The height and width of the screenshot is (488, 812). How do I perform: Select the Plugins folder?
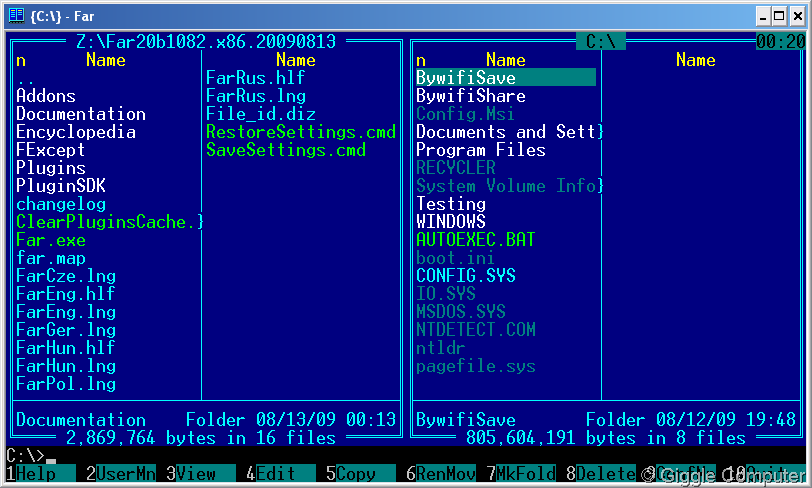(x=51, y=168)
